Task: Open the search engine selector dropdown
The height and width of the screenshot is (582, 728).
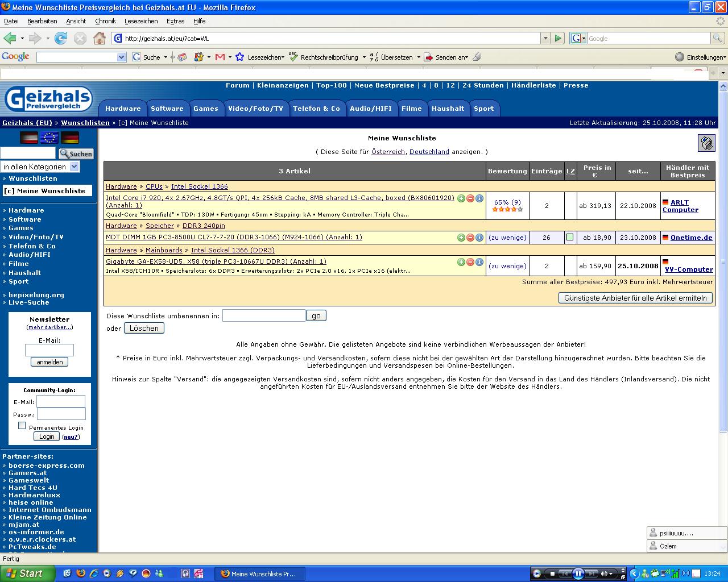Action: (x=584, y=38)
